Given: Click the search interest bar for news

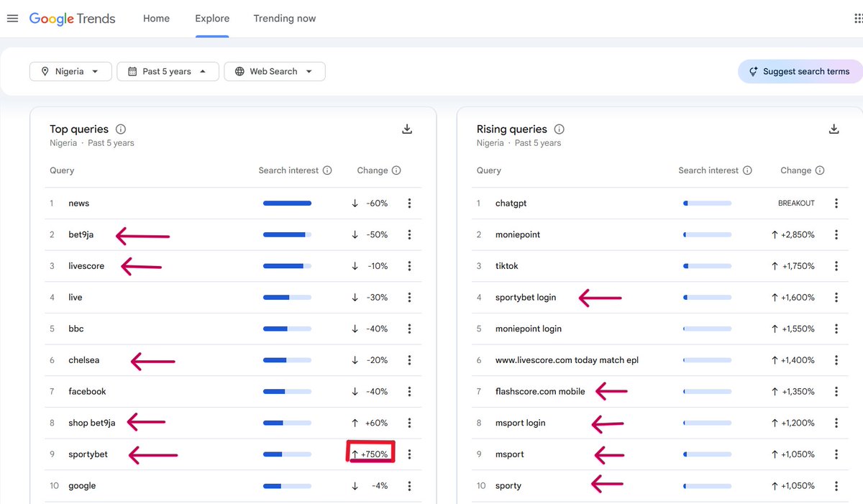Looking at the screenshot, I should pos(287,203).
